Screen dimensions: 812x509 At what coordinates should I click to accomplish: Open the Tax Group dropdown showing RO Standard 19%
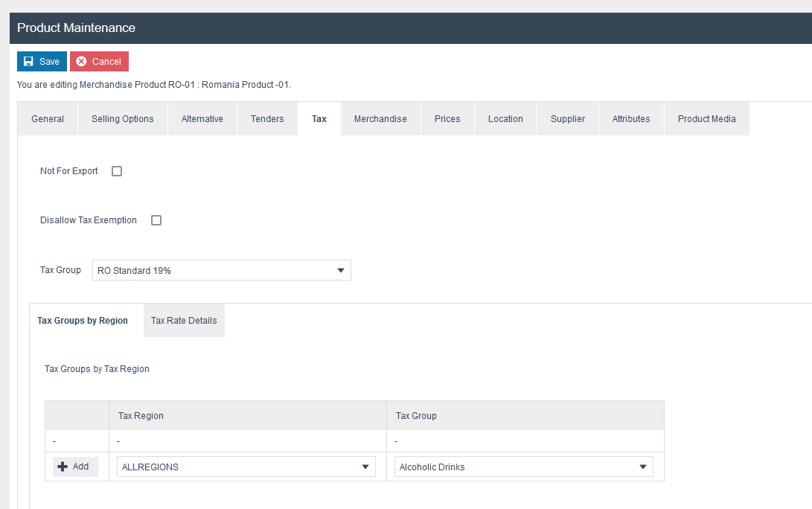[222, 270]
